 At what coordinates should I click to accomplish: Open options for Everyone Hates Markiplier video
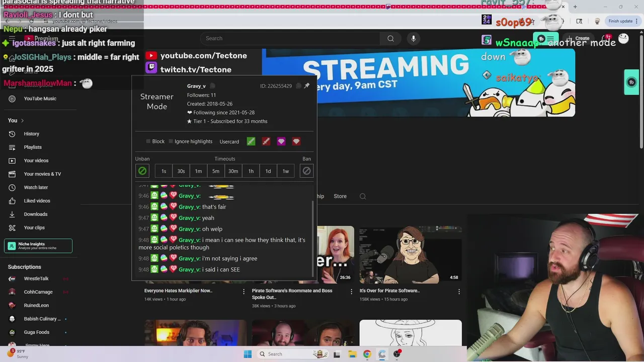[x=244, y=292]
